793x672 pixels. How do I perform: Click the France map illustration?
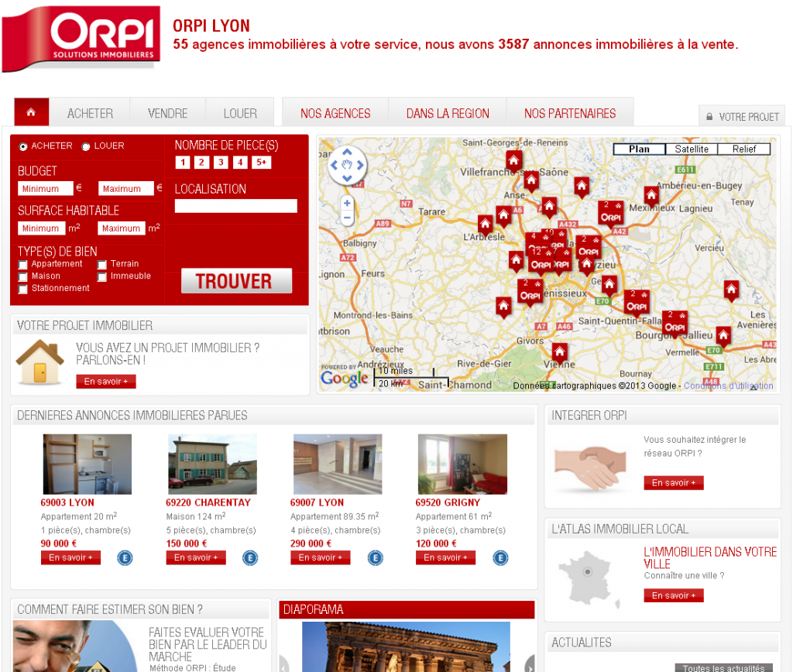pos(589,578)
